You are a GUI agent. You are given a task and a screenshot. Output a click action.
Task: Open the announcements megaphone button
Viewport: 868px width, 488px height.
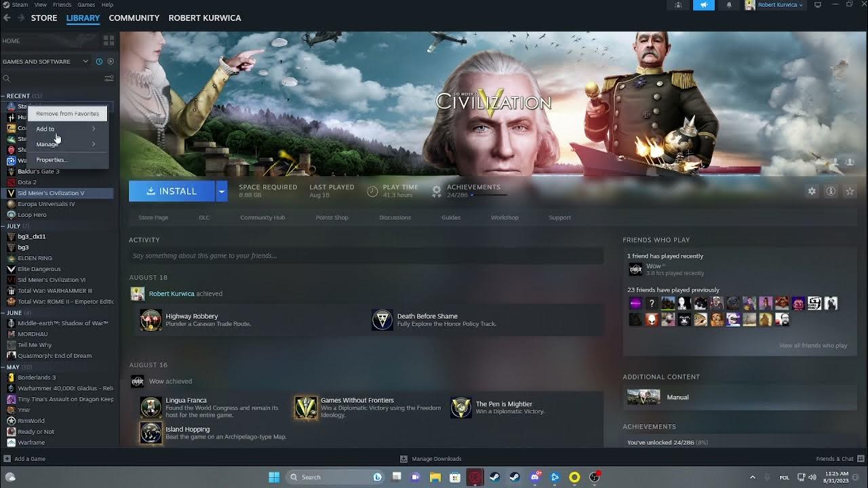coord(703,5)
